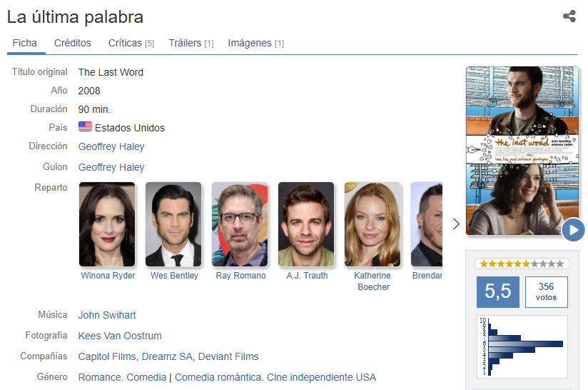Open Winona Ryder's photo thumbnail
Viewport: 588px width, 390px height.
(107, 224)
